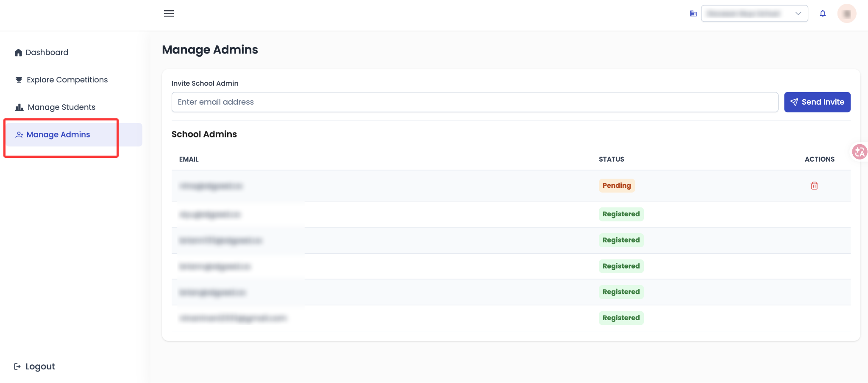Open the notifications bell
The image size is (868, 383).
tap(823, 14)
